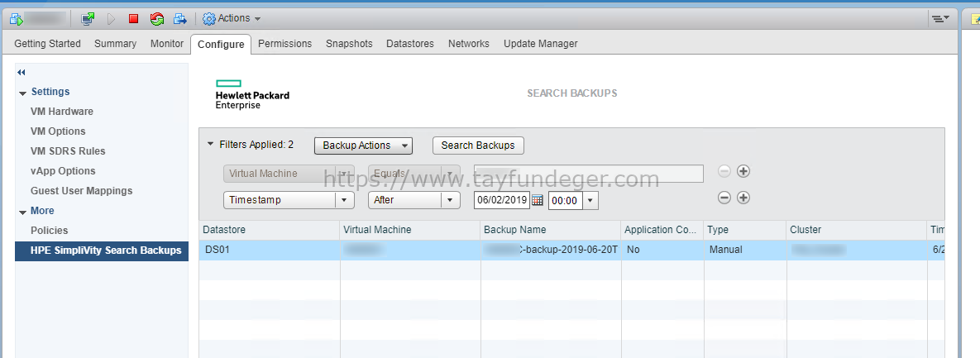Select VM Options in settings
This screenshot has width=980, height=358.
[58, 131]
